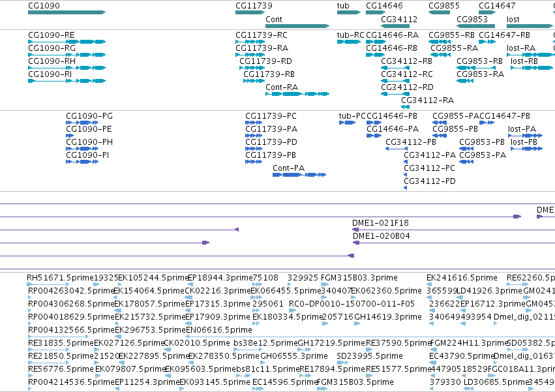Click protein CG1090-PH
555x392 pixels.
[82, 149]
